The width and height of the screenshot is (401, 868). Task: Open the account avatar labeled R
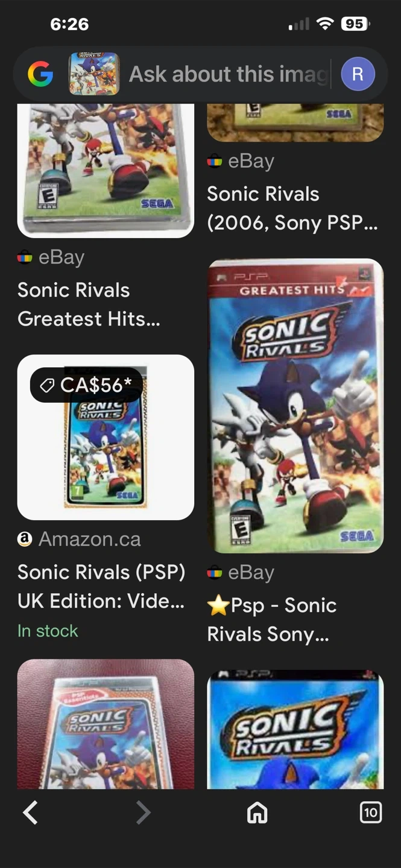click(x=358, y=74)
